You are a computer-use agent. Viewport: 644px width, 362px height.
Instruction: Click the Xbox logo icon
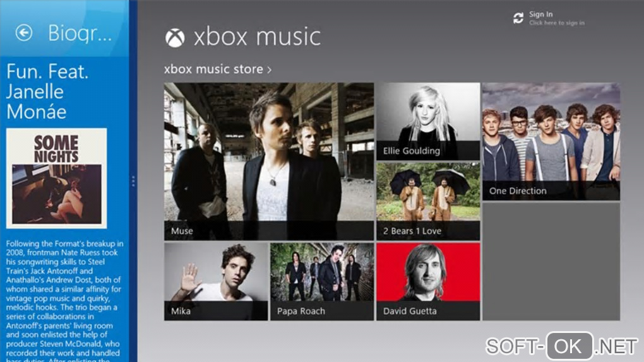(x=175, y=37)
